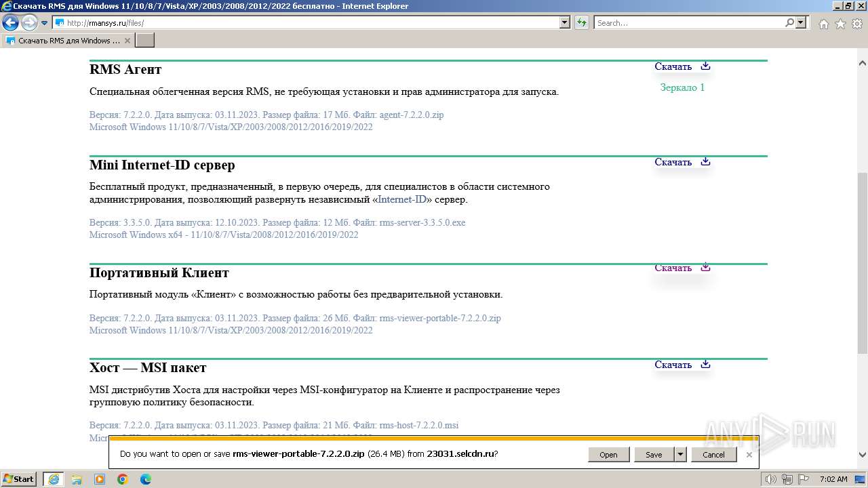Screen dimensions: 868x488
Task: Click Скачать link for RMS Агент
Action: [x=673, y=66]
